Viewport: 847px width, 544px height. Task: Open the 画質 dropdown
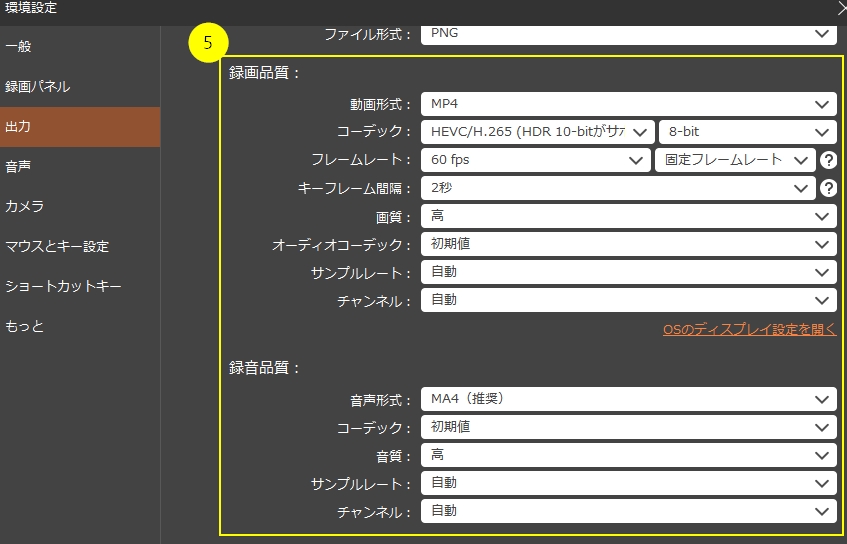629,216
